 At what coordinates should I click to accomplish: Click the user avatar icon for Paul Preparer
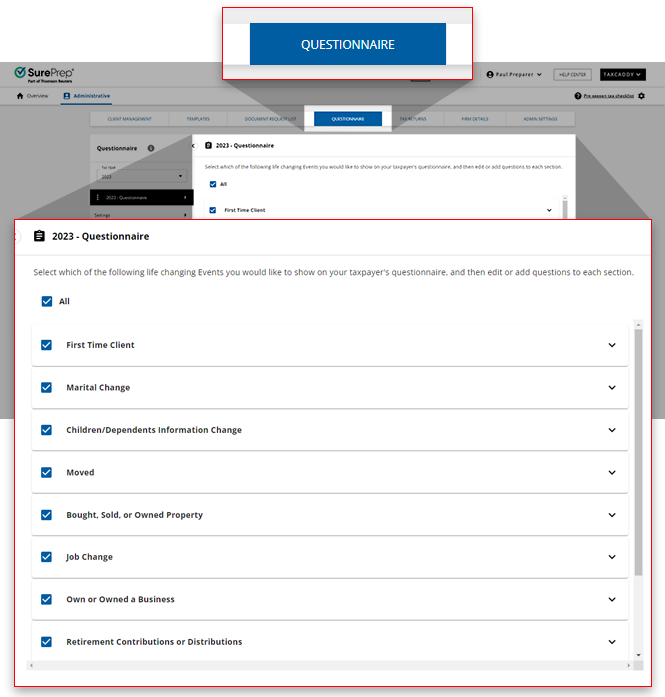490,75
